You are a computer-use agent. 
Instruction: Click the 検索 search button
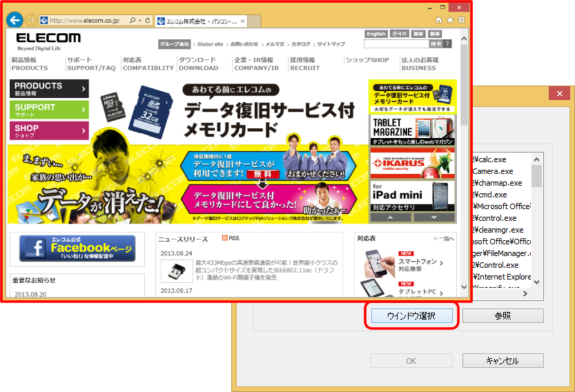click(436, 44)
